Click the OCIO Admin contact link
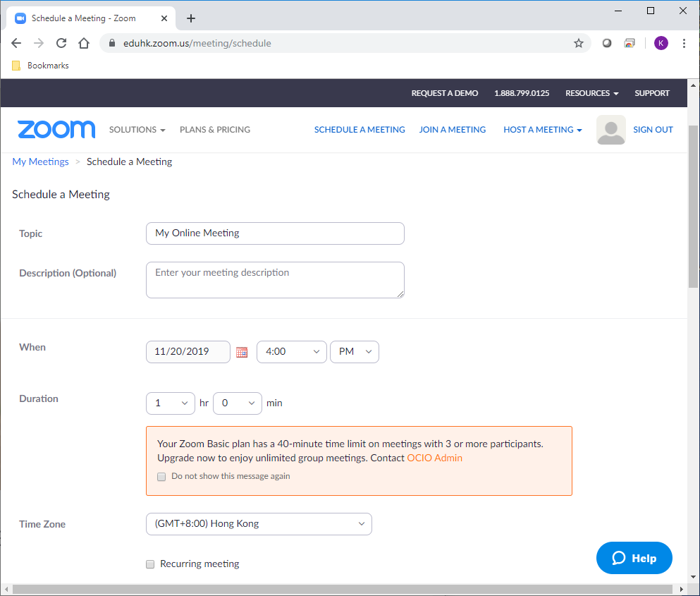700x596 pixels. pos(434,458)
